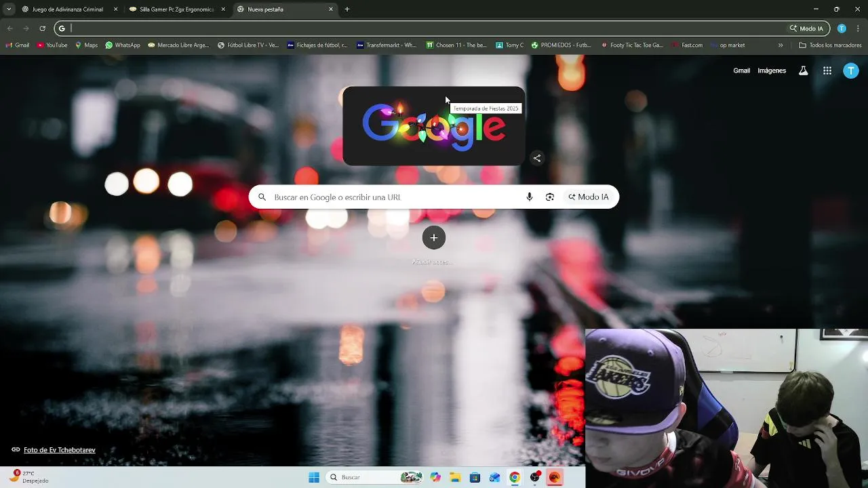
Task: Open the Fichajes de fútbol bookmark
Action: [x=317, y=45]
